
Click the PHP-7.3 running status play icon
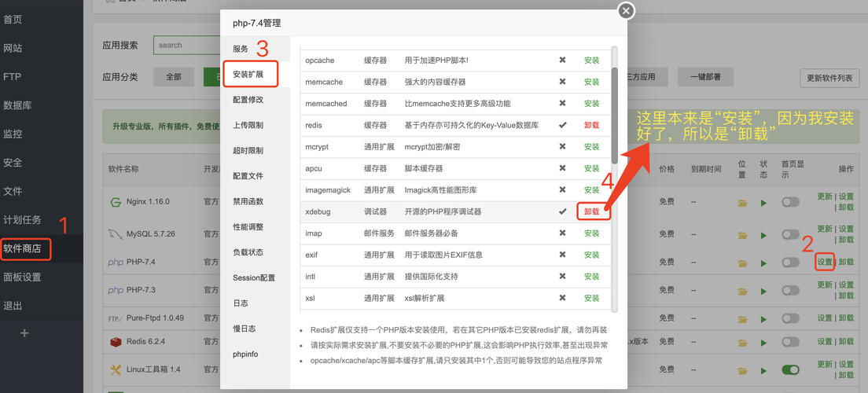pyautogui.click(x=764, y=291)
